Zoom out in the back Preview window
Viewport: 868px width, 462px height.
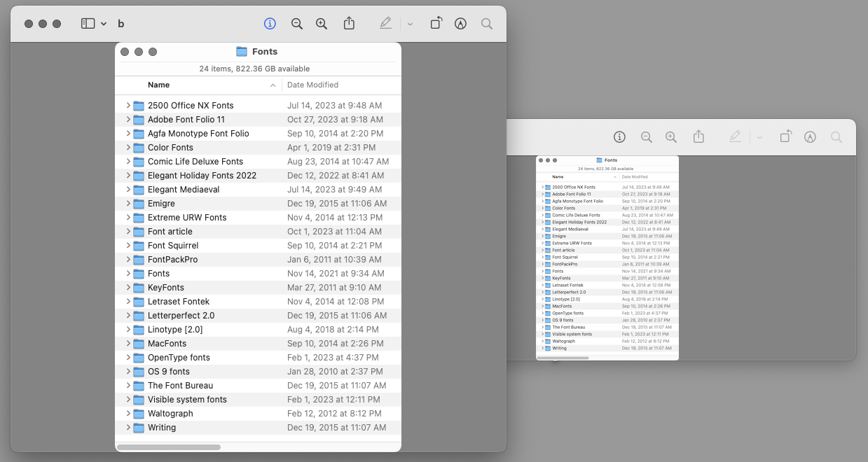coord(647,137)
